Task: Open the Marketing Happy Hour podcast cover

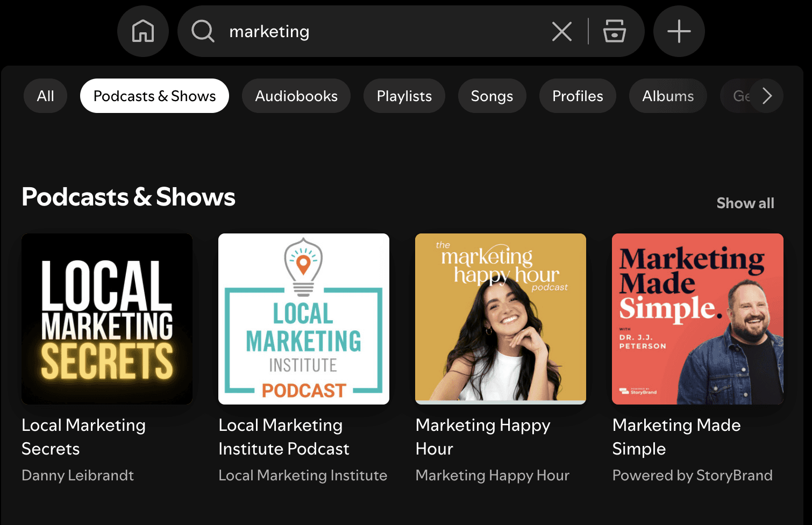Action: click(500, 318)
